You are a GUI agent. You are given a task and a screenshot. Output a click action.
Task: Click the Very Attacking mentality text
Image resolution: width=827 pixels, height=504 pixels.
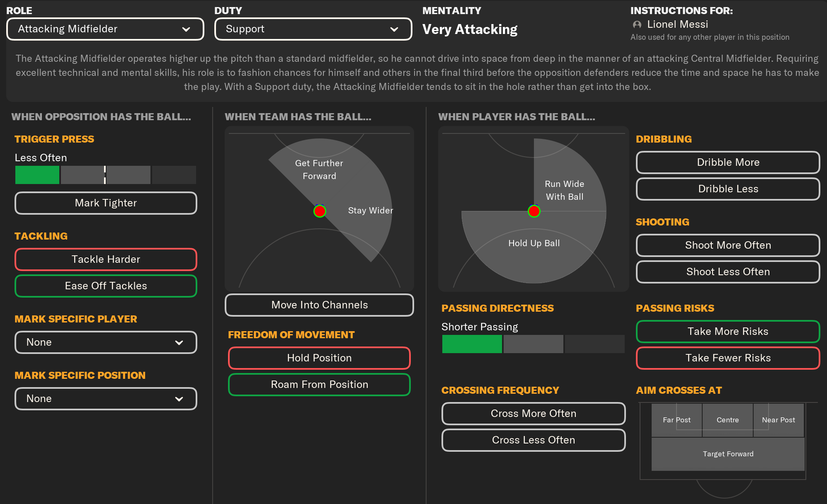click(470, 29)
